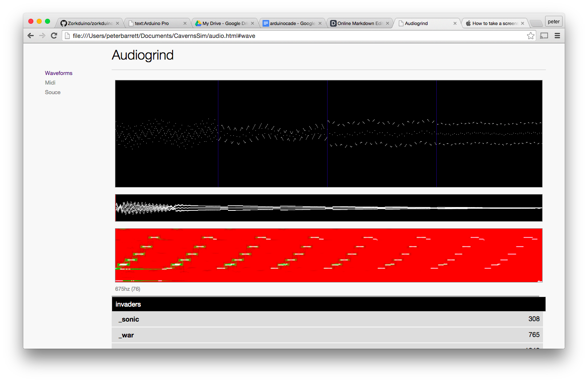Viewport: 588px width, 382px height.
Task: Open the Souce sidebar link
Action: coord(53,92)
